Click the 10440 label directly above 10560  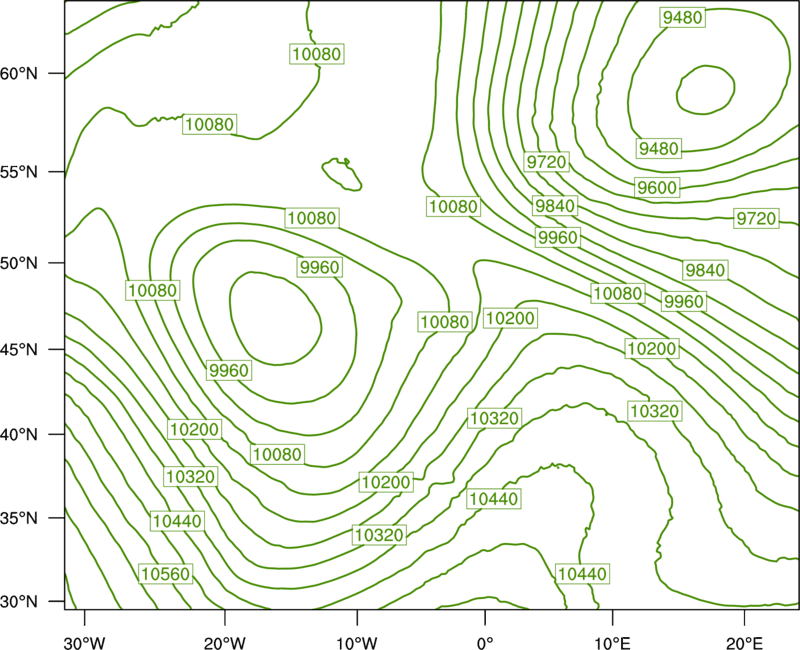click(x=177, y=521)
